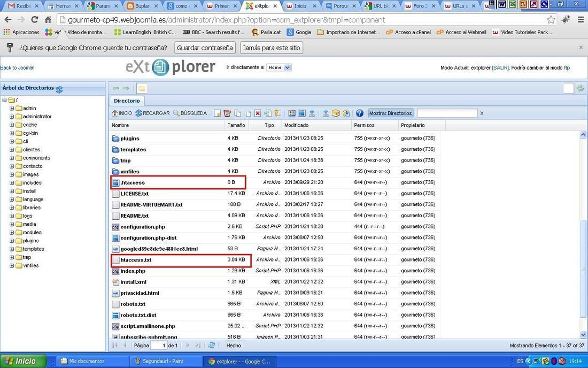Click the Chrome home button

pos(48,19)
